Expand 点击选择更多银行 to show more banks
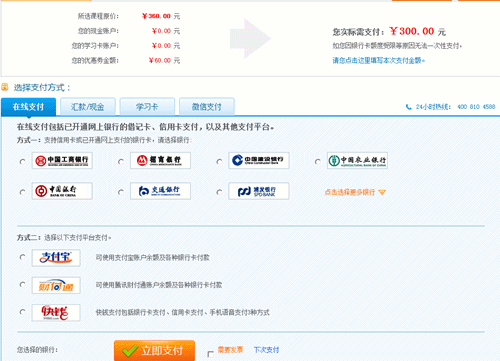This screenshot has width=500, height=361. tap(355, 192)
